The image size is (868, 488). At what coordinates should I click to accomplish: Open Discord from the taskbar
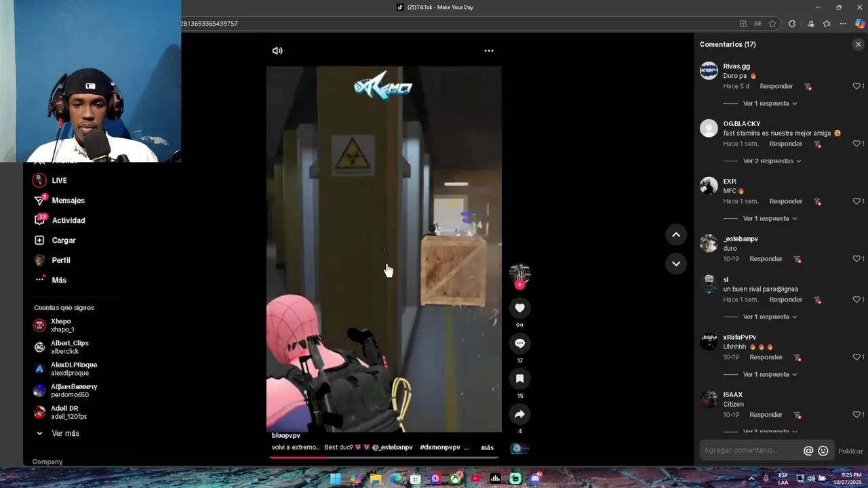coord(536,479)
